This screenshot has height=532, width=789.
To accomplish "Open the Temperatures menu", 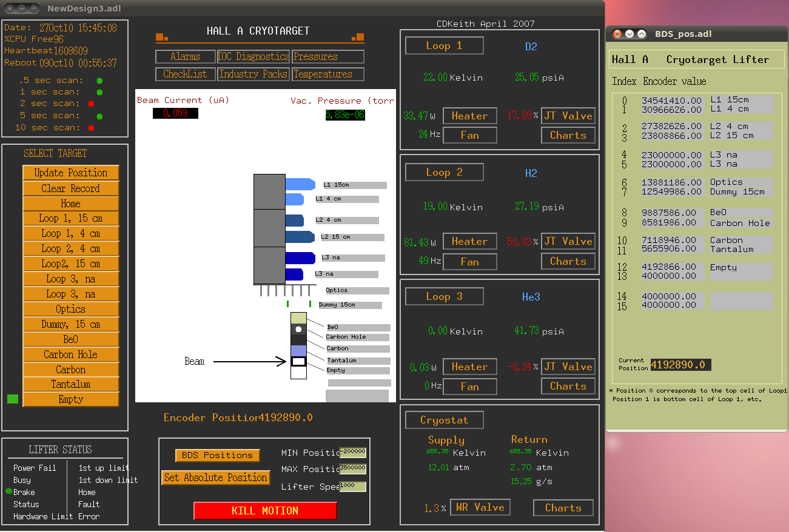I will pyautogui.click(x=328, y=74).
